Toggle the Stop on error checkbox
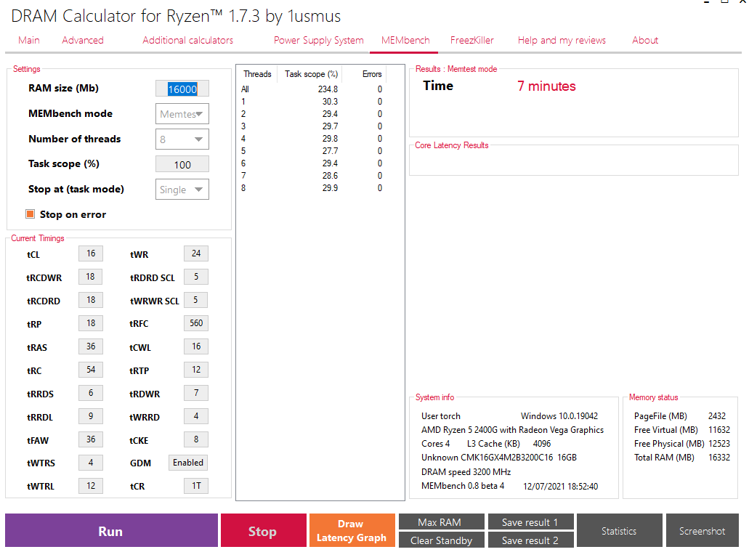Screen dimensions: 749x560 tap(30, 214)
